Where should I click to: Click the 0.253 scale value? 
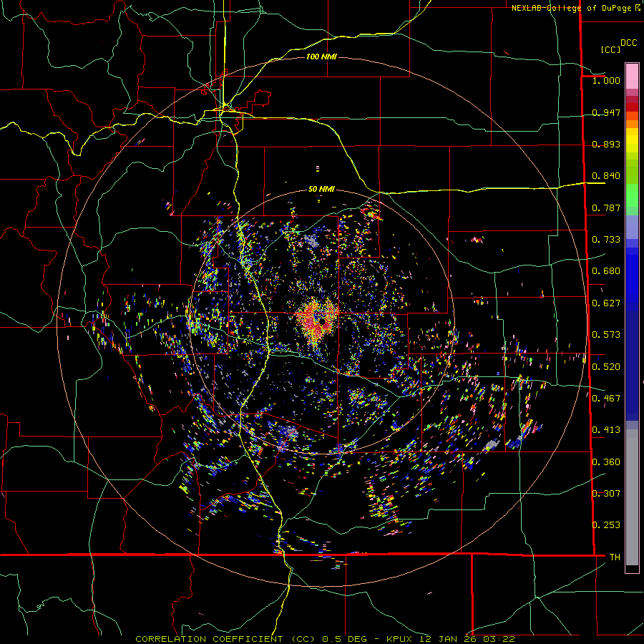[x=606, y=525]
